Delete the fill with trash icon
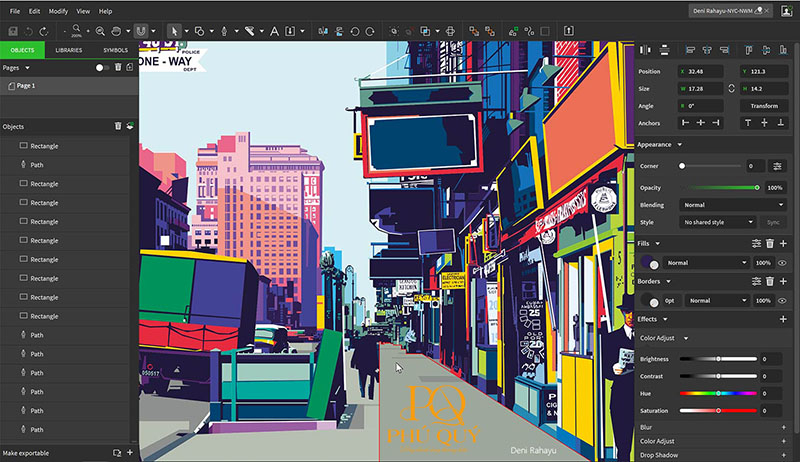The height and width of the screenshot is (462, 800). pyautogui.click(x=770, y=243)
